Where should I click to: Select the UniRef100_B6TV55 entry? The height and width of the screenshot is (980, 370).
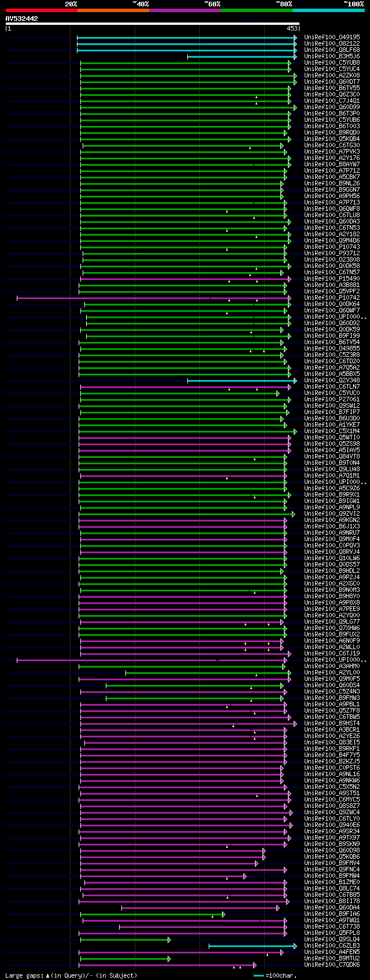(332, 88)
